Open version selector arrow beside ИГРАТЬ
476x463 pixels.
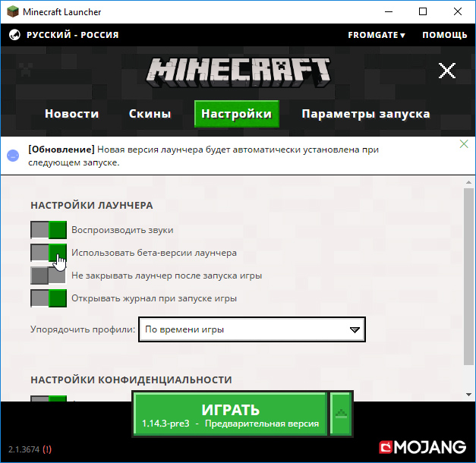(342, 414)
